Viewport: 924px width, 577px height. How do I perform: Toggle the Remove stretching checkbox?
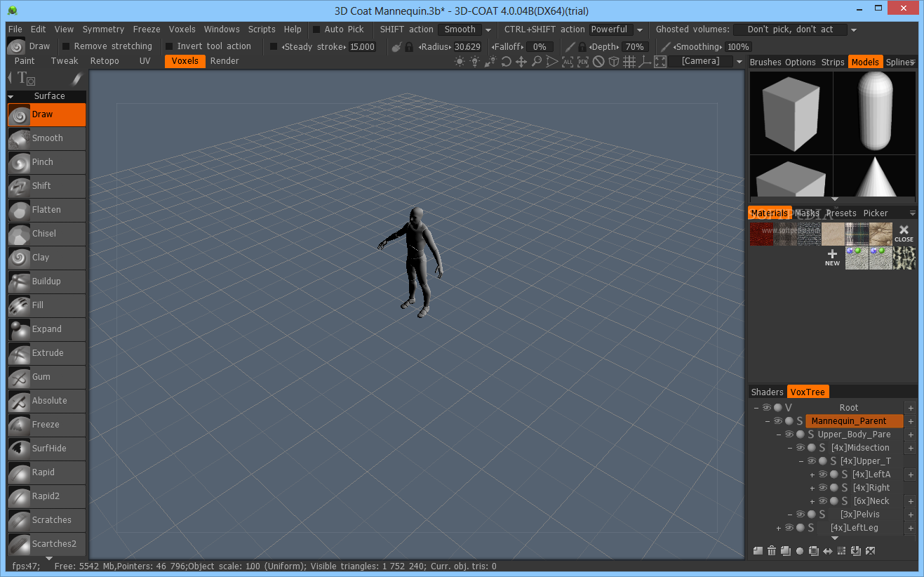(66, 46)
